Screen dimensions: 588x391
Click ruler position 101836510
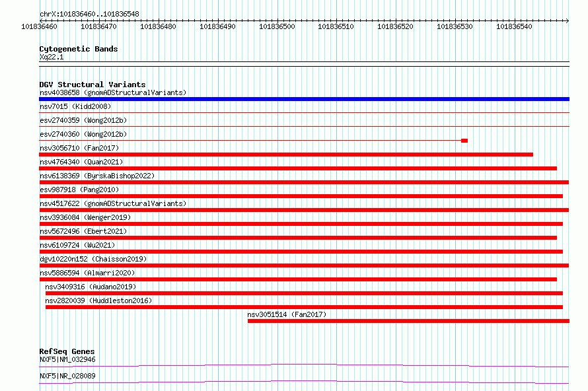coord(336,26)
